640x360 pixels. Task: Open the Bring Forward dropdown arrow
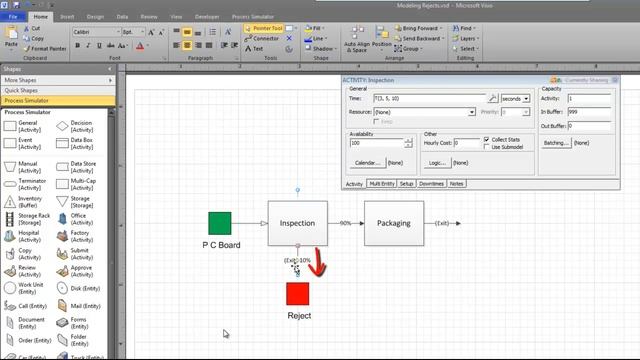[x=441, y=28]
